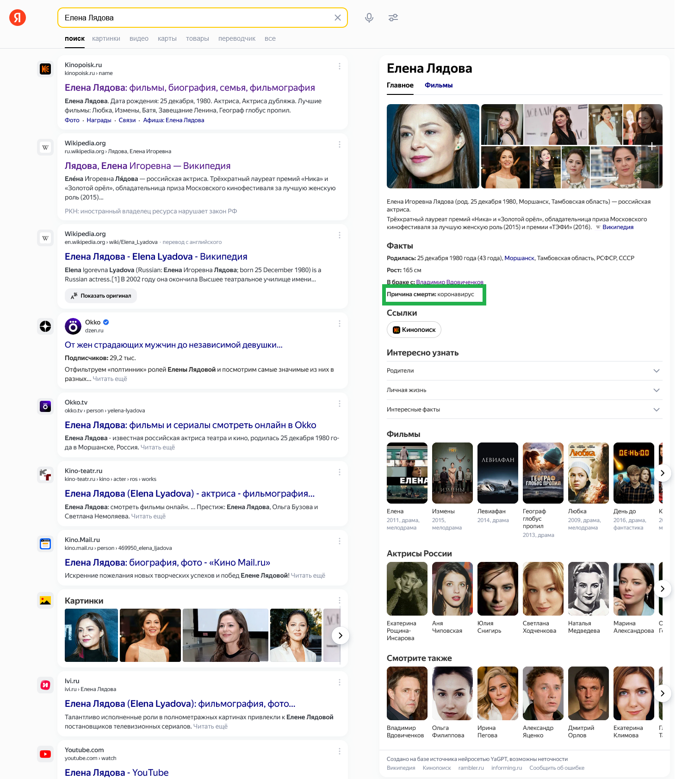Open the Любка movie poster
700x779 pixels.
coord(588,473)
